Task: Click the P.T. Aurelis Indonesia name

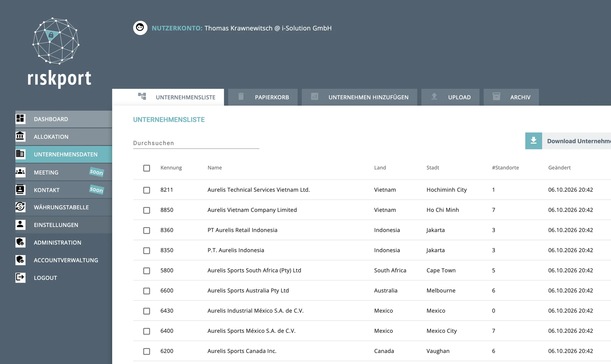Action: click(236, 250)
